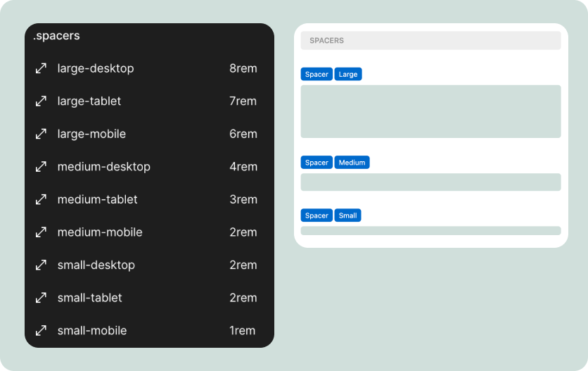Select the small-desktop variable name
This screenshot has width=588, height=371.
[96, 265]
